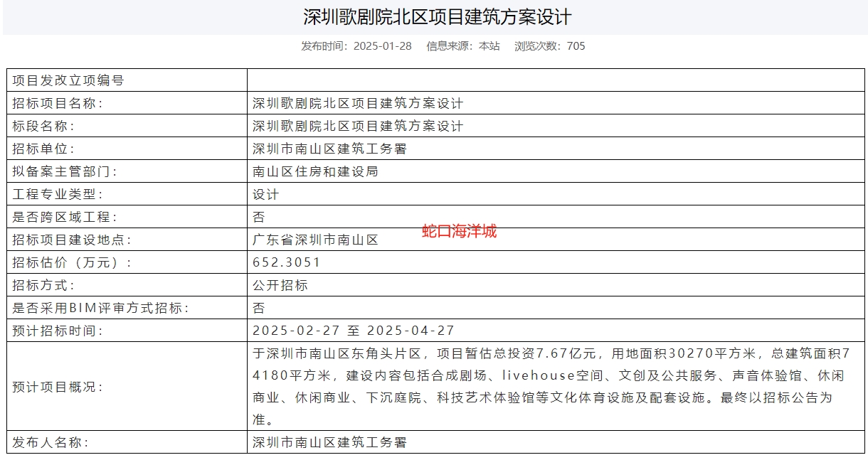This screenshot has height=460, width=868.
Task: Click 否 in the 是否跨区域工程 row
Action: pos(259,217)
